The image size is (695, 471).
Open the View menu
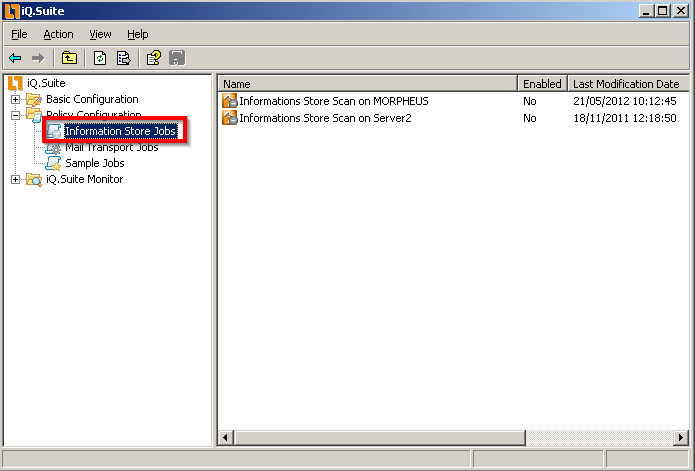(x=100, y=34)
